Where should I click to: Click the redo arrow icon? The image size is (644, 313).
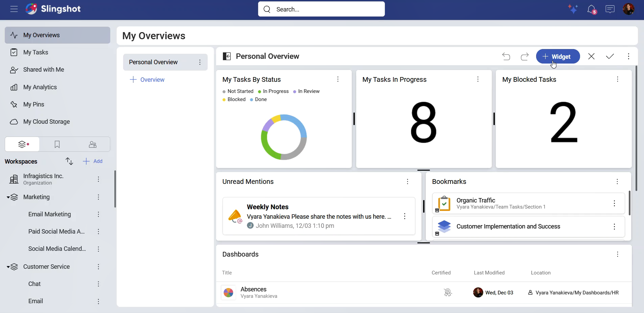point(525,56)
